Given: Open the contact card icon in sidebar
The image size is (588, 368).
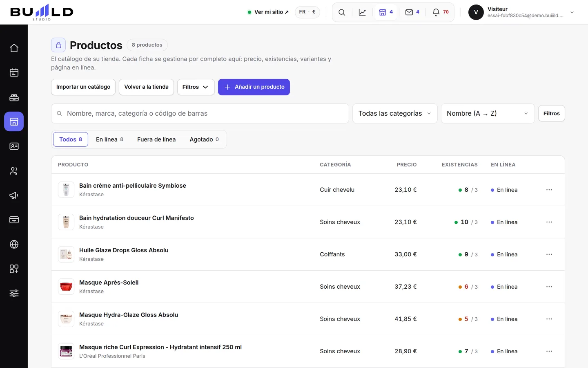Looking at the screenshot, I should click(x=14, y=146).
